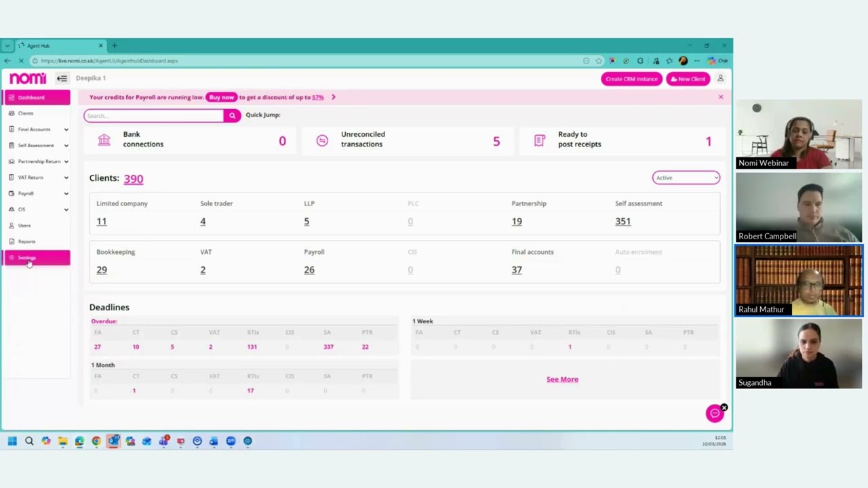Expand the Partnership Return menu
The width and height of the screenshot is (868, 488).
(x=66, y=161)
